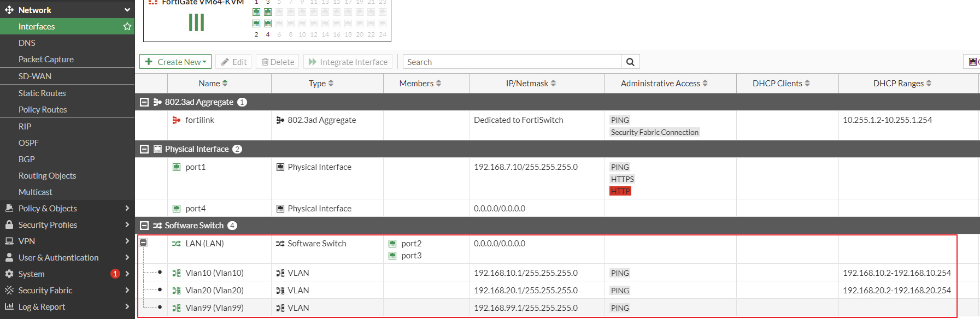Go to the Packet Capture page
The height and width of the screenshot is (319, 980).
(x=46, y=59)
